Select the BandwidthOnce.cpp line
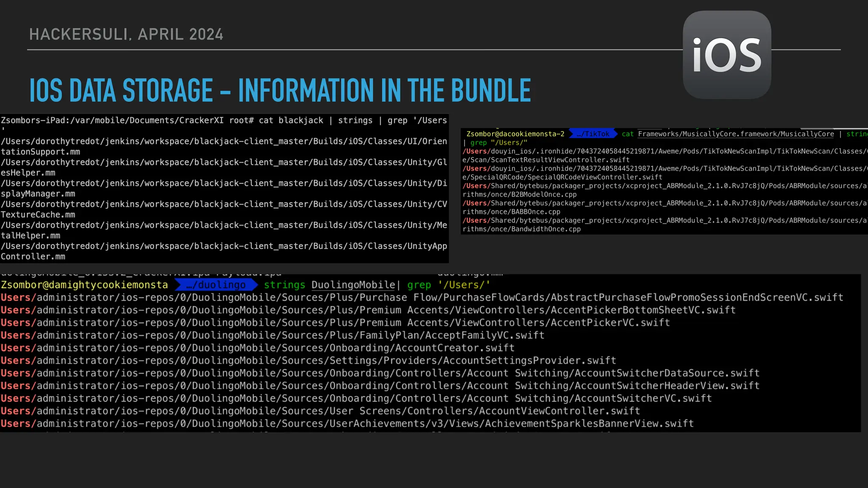Image resolution: width=868 pixels, height=488 pixels. pyautogui.click(x=665, y=225)
